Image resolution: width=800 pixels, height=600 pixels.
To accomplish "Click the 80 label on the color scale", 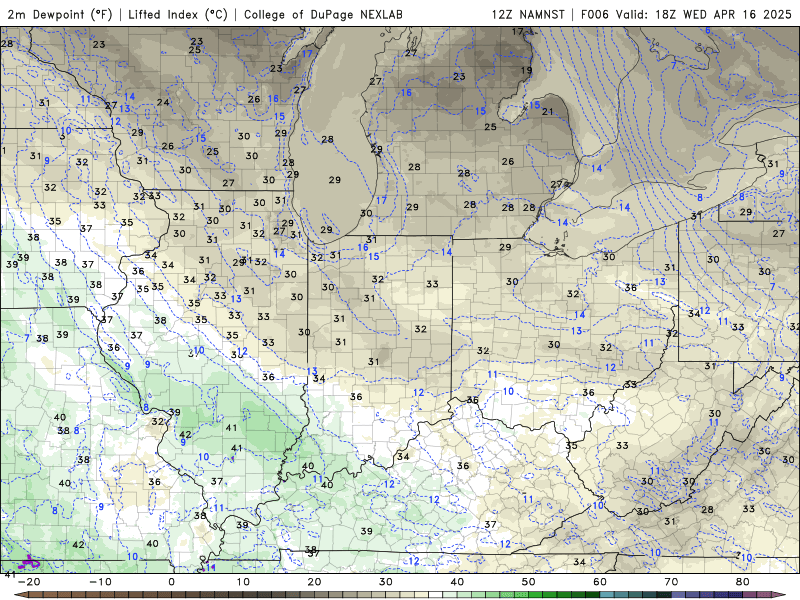I will (x=743, y=582).
